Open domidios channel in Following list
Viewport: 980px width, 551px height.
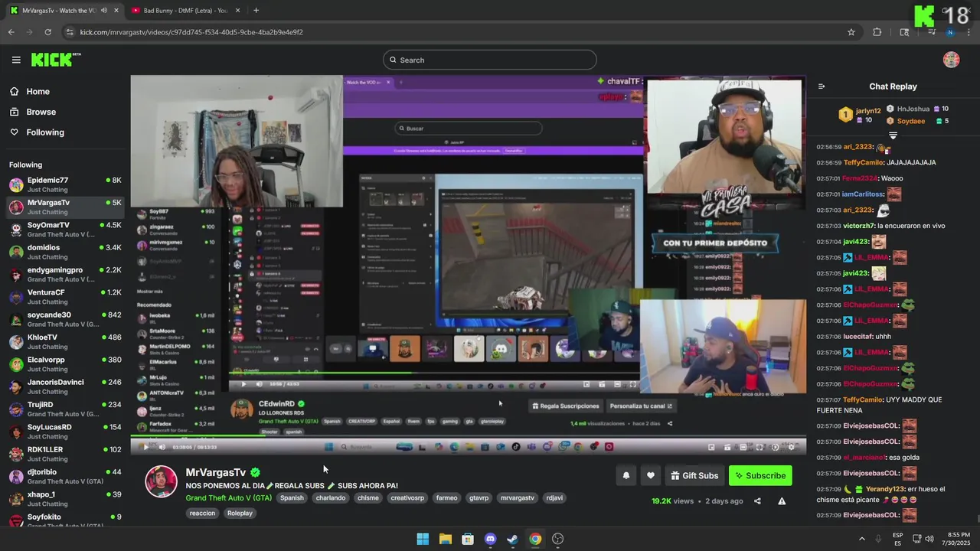[65, 252]
